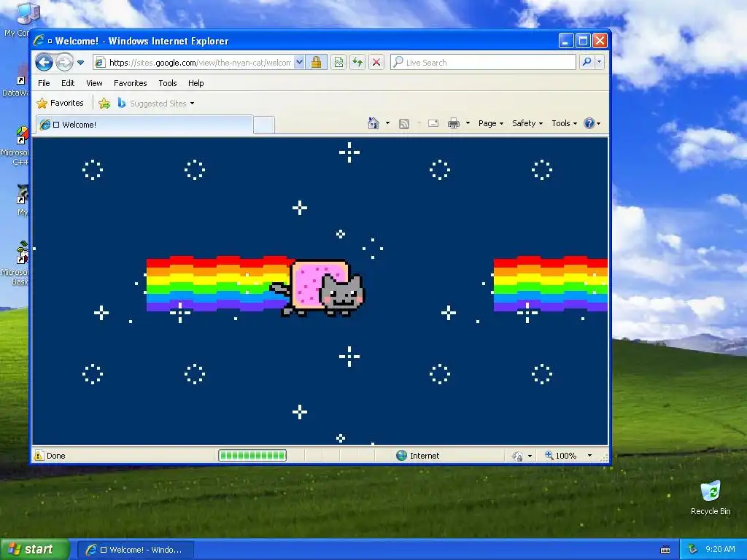This screenshot has width=747, height=560.
Task: Click the Favorites star button
Action: coord(61,103)
